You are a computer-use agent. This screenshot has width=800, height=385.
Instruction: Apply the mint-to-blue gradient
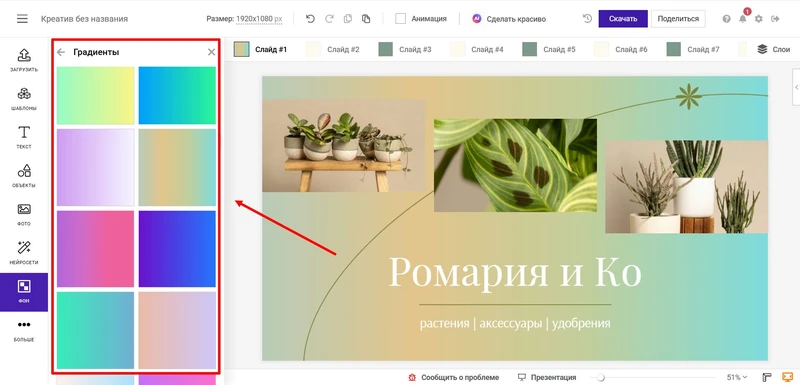coord(95,330)
